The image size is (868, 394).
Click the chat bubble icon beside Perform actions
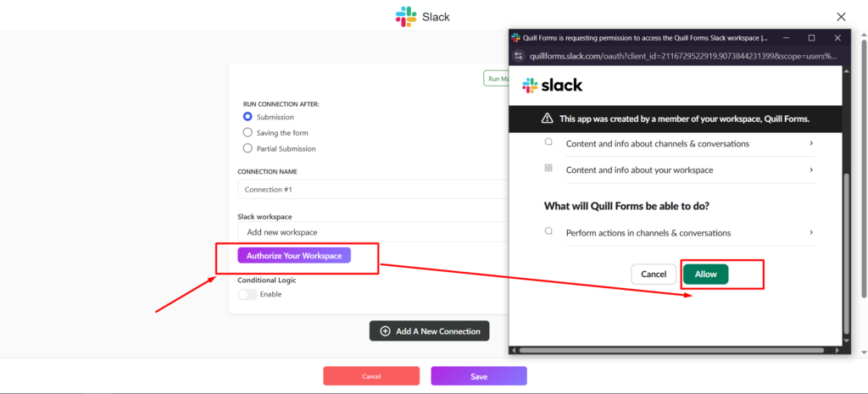tap(548, 230)
